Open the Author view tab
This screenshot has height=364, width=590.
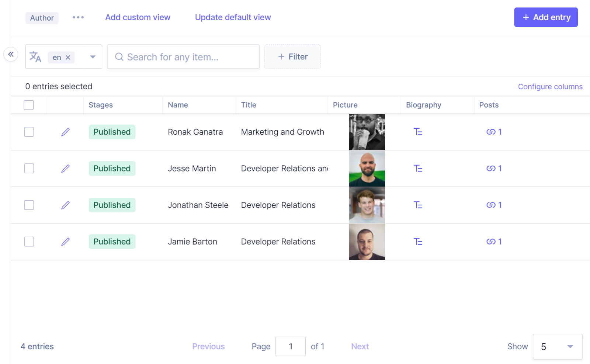point(42,18)
